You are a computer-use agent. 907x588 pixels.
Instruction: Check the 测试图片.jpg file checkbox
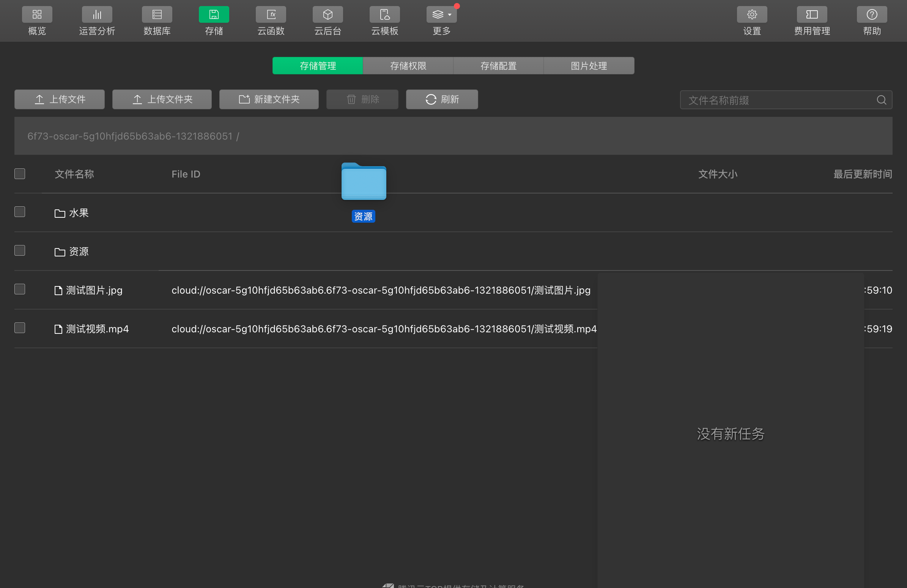20,289
